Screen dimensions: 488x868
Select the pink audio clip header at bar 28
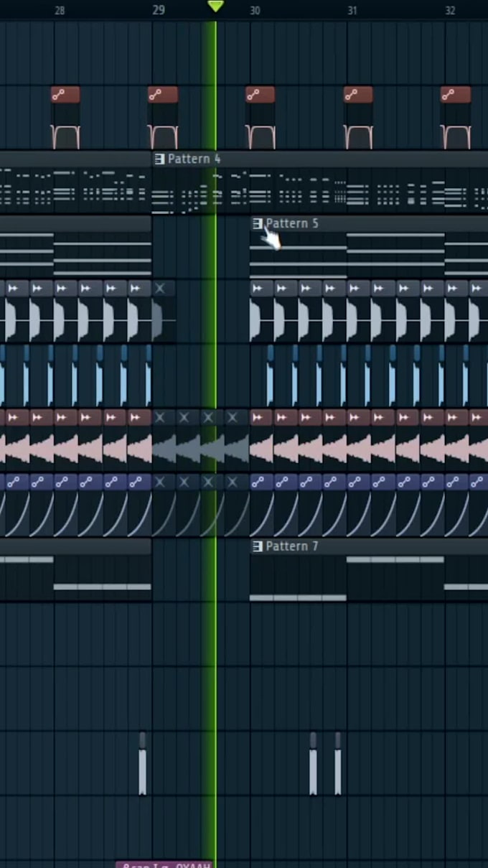tap(65, 417)
